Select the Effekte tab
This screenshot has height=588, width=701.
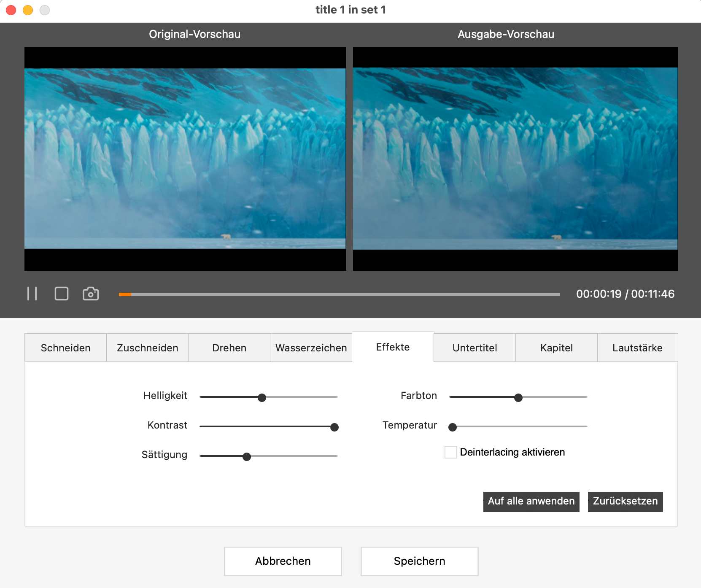(393, 347)
